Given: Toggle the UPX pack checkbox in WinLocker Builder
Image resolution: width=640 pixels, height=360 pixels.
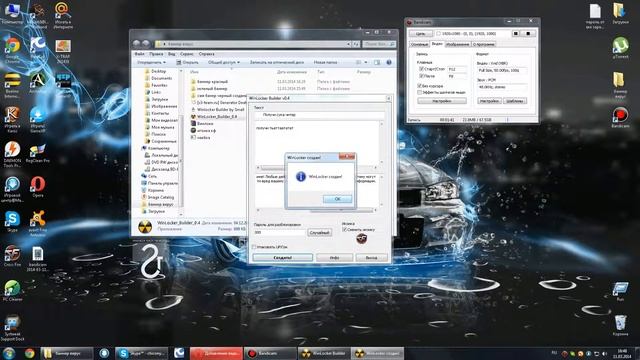Looking at the screenshot, I should (x=254, y=247).
